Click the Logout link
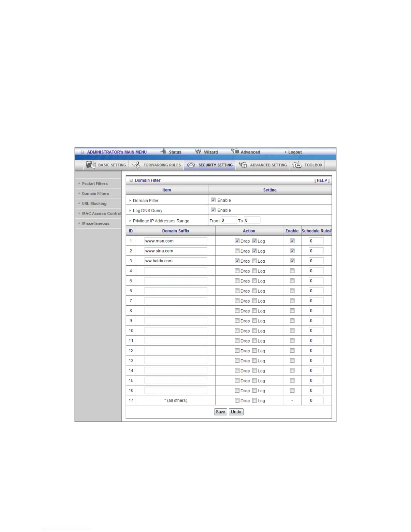This screenshot has width=411, height=532. [x=295, y=152]
